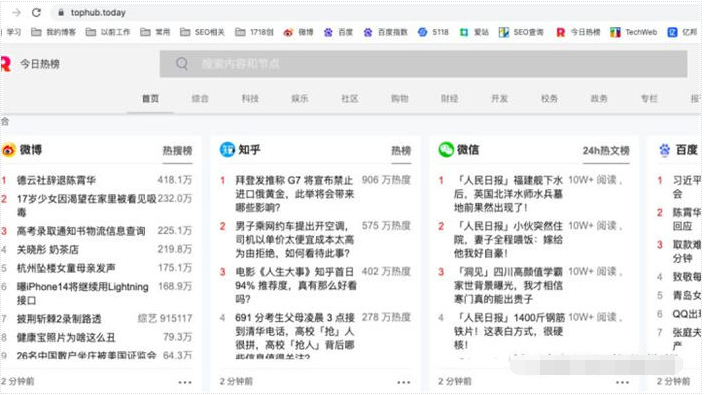Click the 热榜 label in 知乎 card
The image size is (704, 395).
pyautogui.click(x=401, y=151)
